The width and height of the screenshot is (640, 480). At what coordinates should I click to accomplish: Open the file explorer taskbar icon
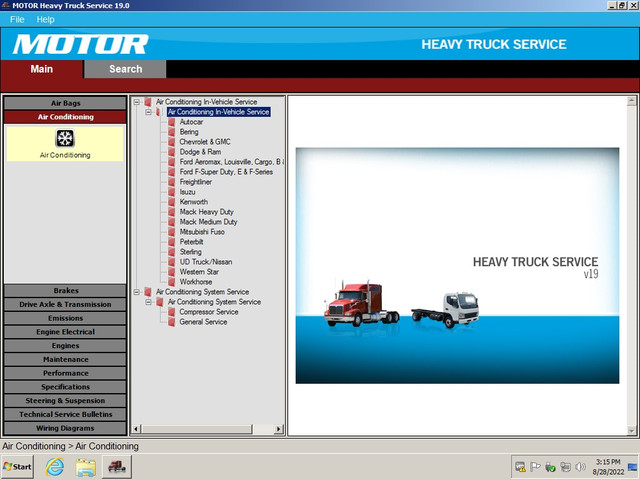coord(86,467)
